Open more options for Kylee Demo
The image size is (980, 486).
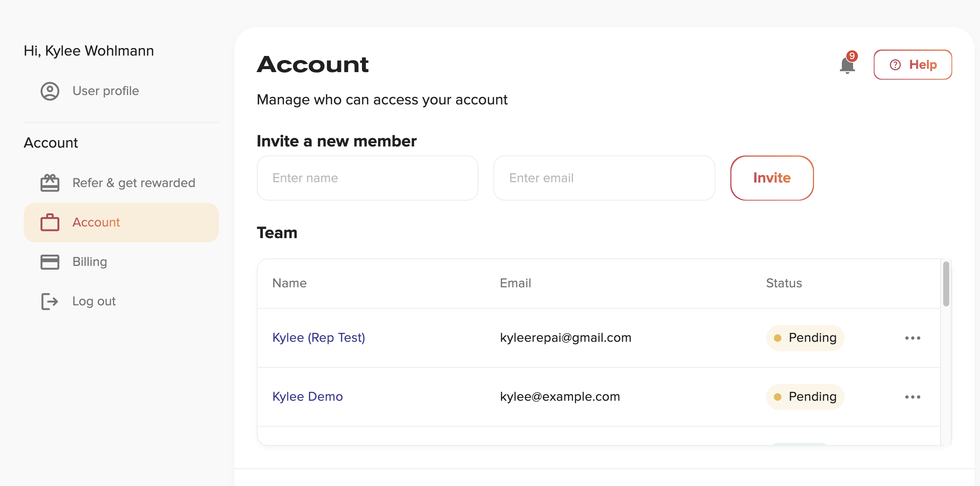[x=912, y=397]
